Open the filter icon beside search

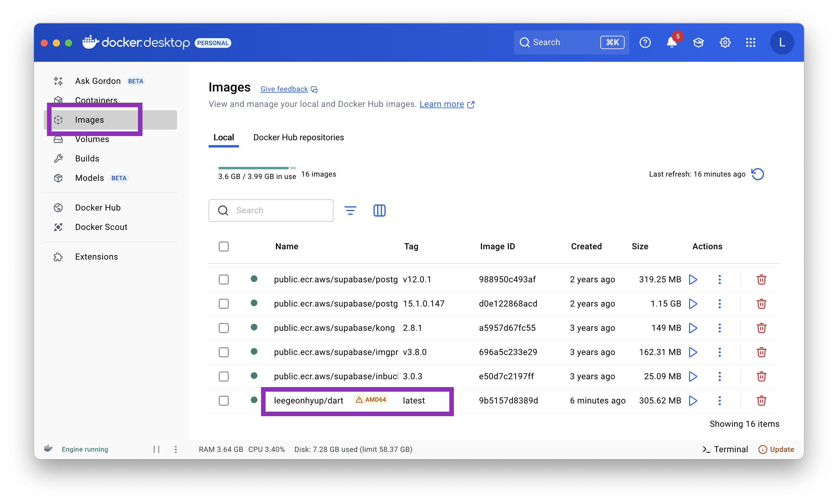pyautogui.click(x=350, y=210)
